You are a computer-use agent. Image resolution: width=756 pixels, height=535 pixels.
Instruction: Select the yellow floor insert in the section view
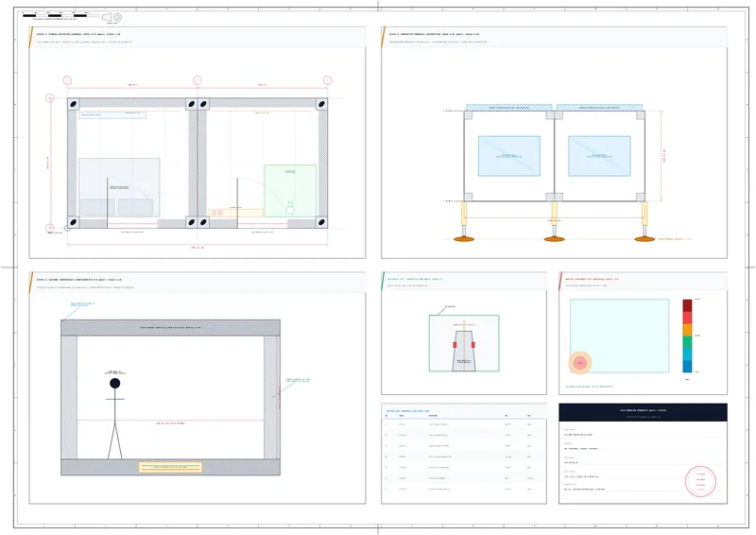coord(170,467)
